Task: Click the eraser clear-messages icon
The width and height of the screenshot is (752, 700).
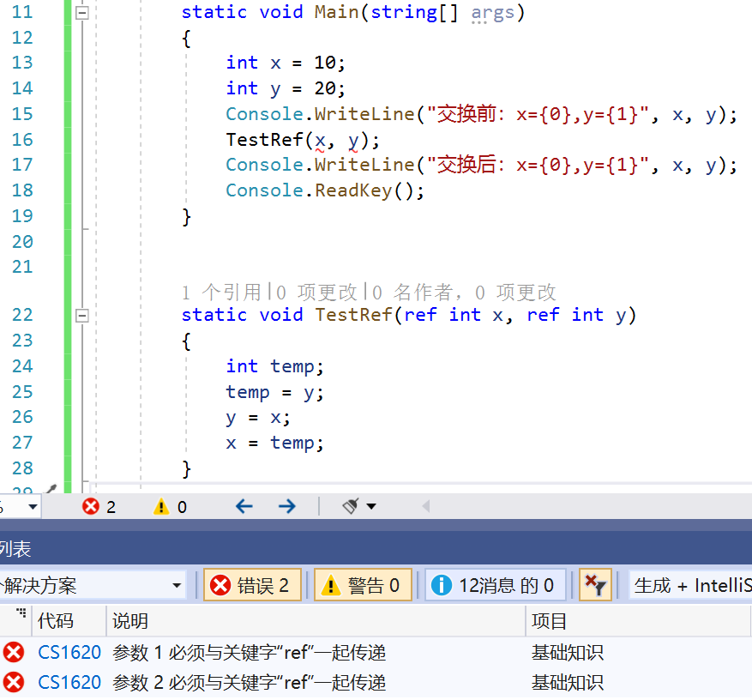Action: 352,506
